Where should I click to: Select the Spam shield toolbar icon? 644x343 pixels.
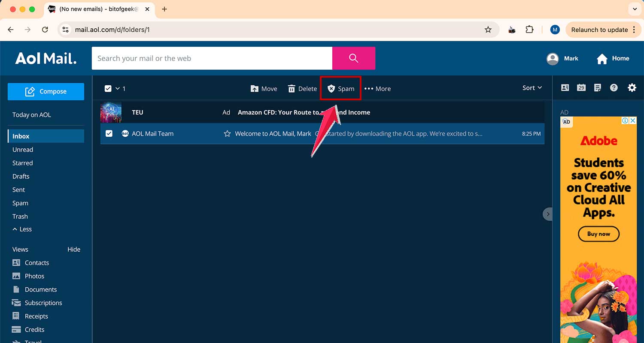click(340, 88)
